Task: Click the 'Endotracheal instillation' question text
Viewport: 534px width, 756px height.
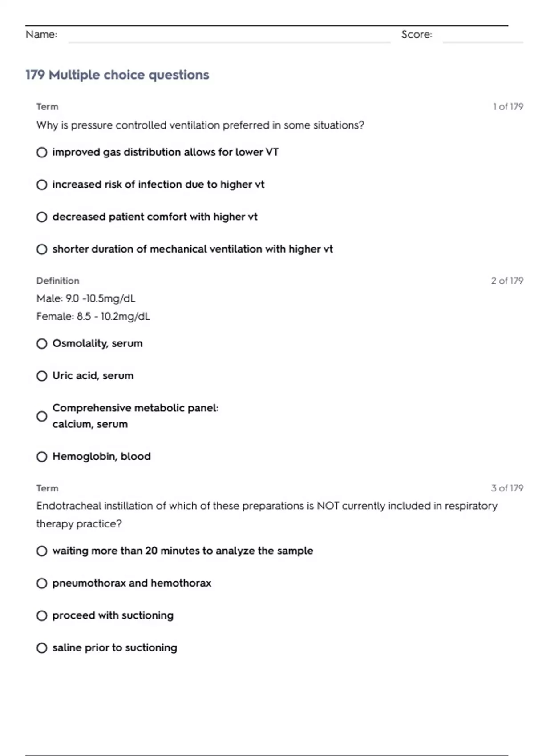Action: (267, 515)
